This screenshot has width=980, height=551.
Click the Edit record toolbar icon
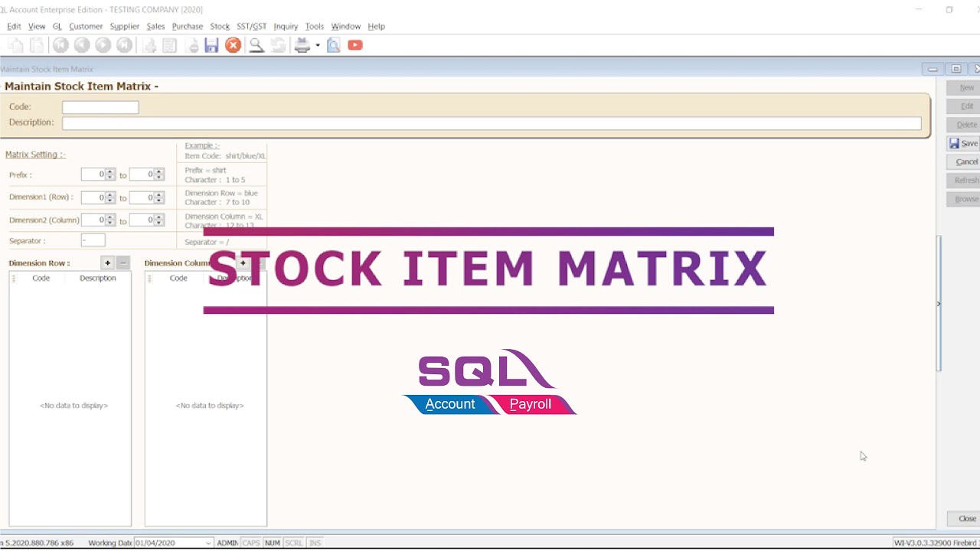click(x=169, y=45)
